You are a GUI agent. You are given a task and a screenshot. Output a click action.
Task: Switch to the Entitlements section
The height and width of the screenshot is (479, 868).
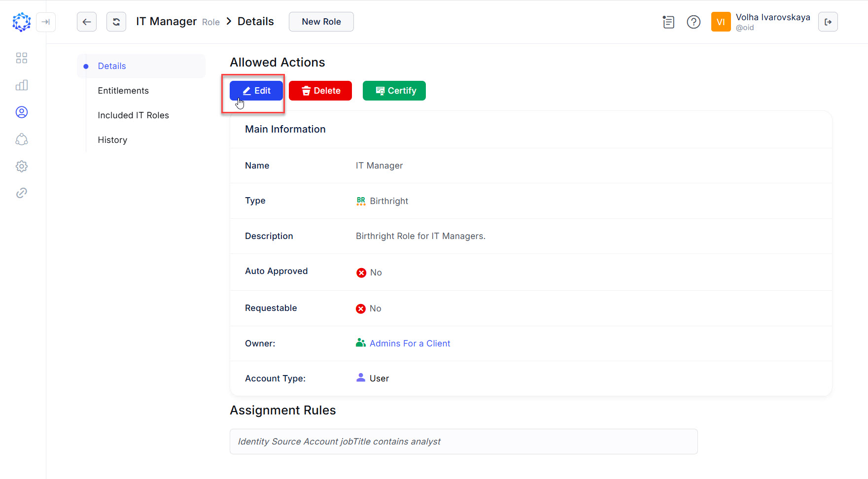coord(123,91)
